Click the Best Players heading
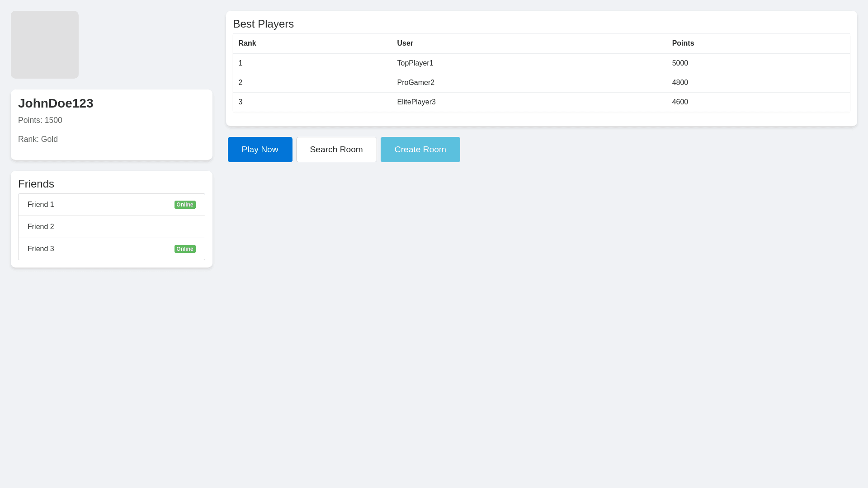Viewport: 868px width, 488px height. tap(263, 24)
